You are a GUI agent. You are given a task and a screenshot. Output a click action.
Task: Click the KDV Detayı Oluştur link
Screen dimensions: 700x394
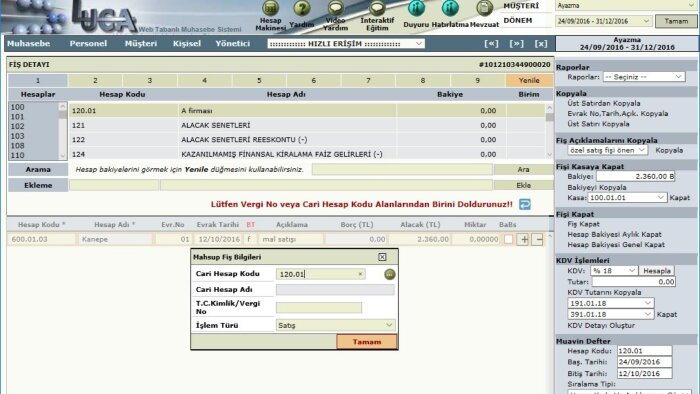(x=601, y=326)
